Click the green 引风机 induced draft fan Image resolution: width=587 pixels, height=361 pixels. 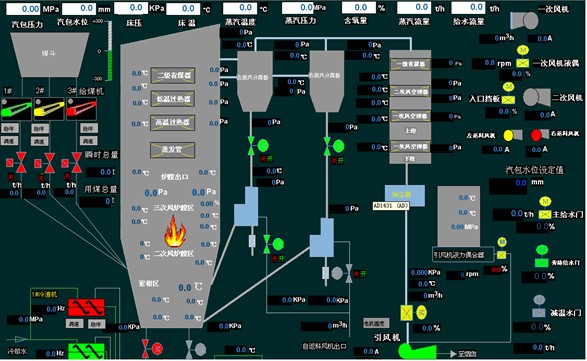point(417,351)
